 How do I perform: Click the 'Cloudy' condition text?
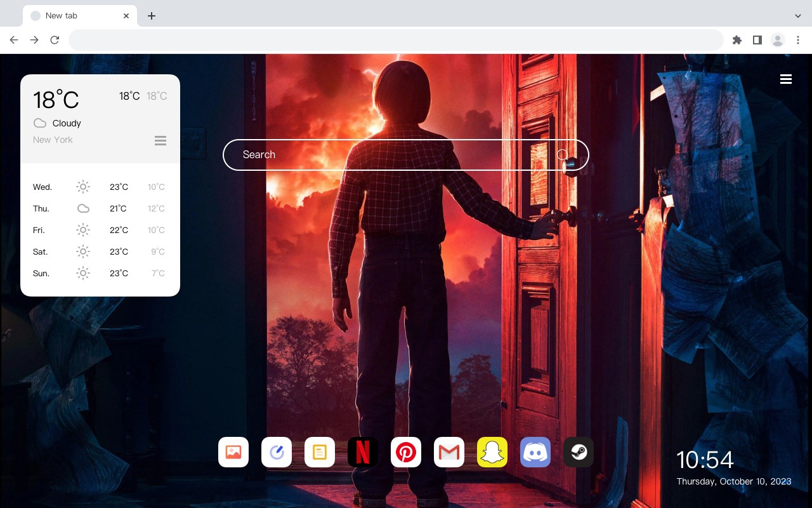click(67, 123)
